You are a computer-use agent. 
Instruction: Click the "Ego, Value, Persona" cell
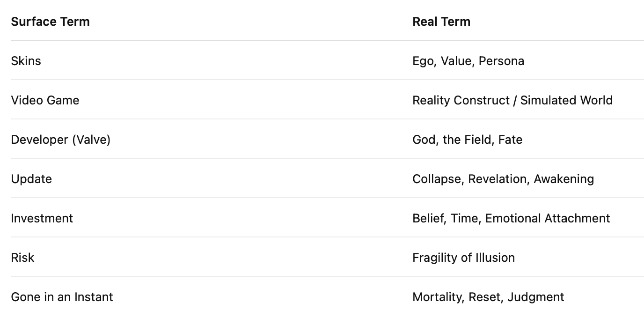coord(468,61)
